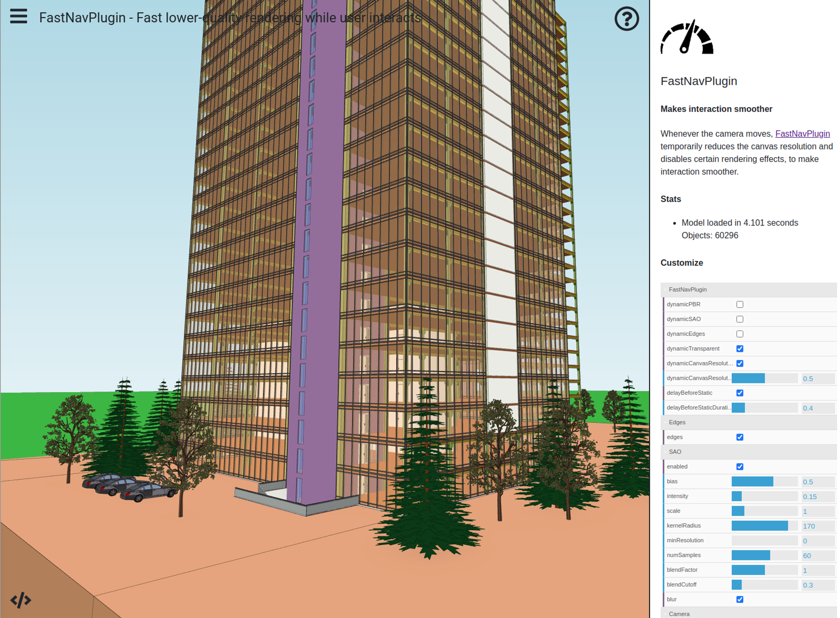Enable the dynamicEdges checkbox
840x618 pixels.
740,334
